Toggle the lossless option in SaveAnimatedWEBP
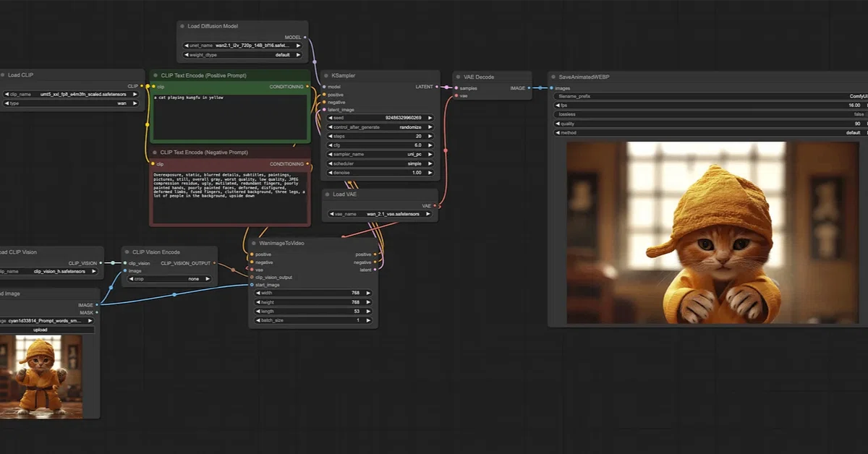The height and width of the screenshot is (454, 868). pos(709,114)
